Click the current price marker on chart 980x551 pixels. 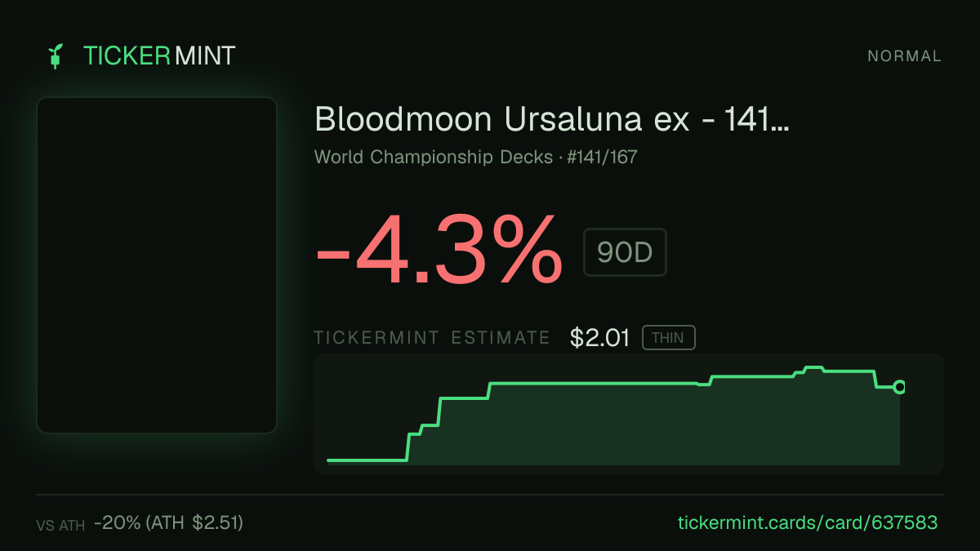[x=899, y=387]
